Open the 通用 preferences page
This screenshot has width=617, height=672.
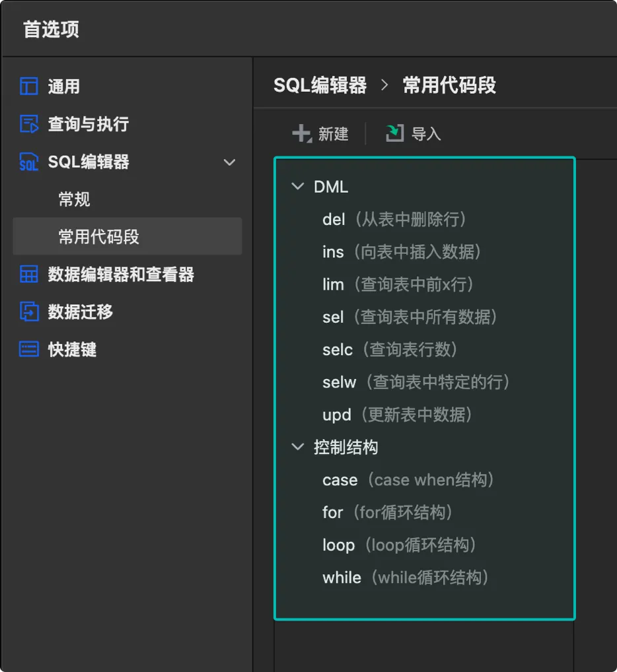[x=64, y=86]
